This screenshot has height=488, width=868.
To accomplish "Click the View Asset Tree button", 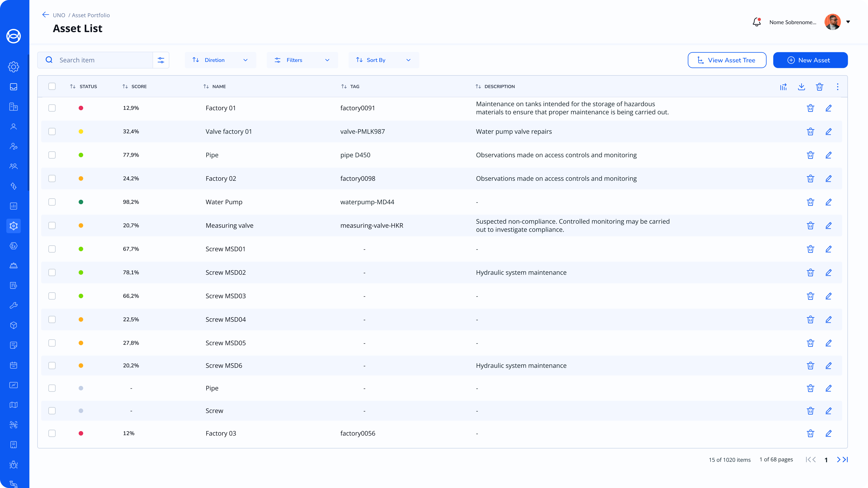I will pyautogui.click(x=727, y=60).
